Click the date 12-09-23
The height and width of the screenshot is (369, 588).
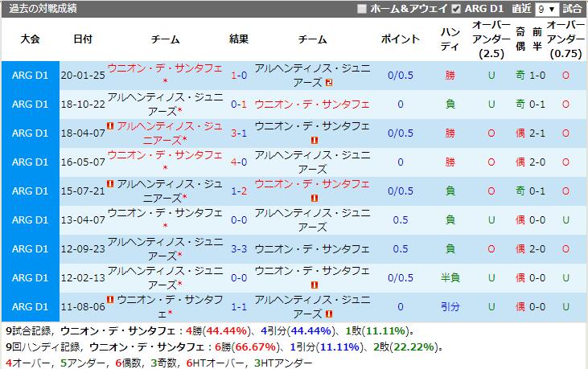tap(83, 248)
